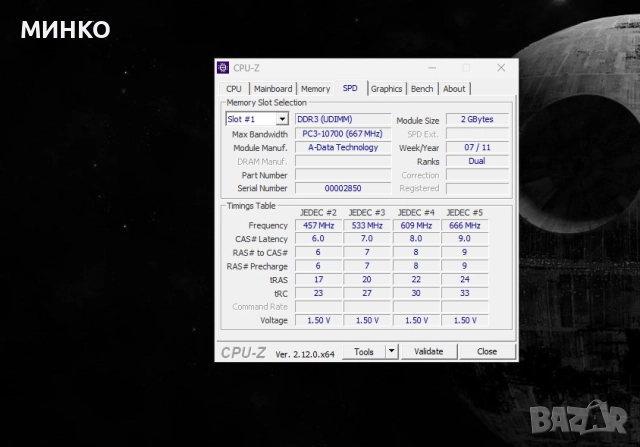This screenshot has width=640, height=447.
Task: Click the Module Size 2 GBytes field
Action: (x=476, y=119)
